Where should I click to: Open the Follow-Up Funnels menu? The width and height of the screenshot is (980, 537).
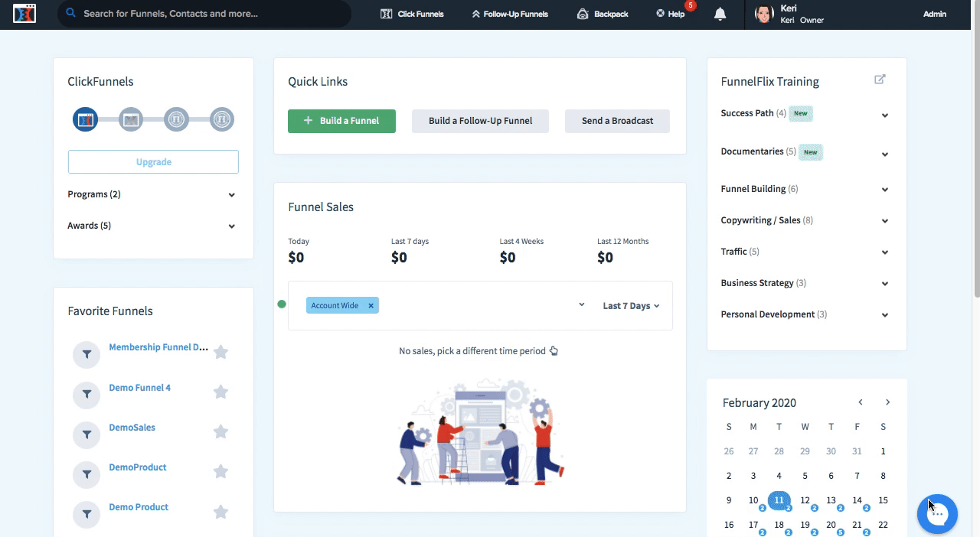(510, 14)
